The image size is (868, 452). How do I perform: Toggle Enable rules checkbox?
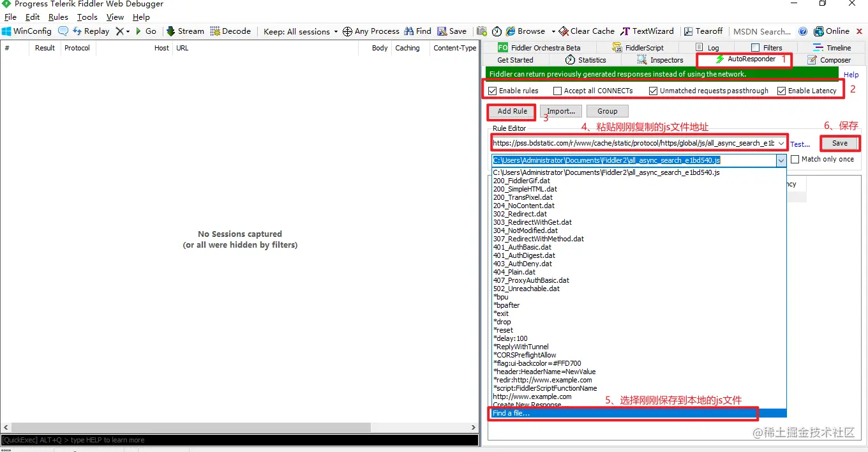492,91
